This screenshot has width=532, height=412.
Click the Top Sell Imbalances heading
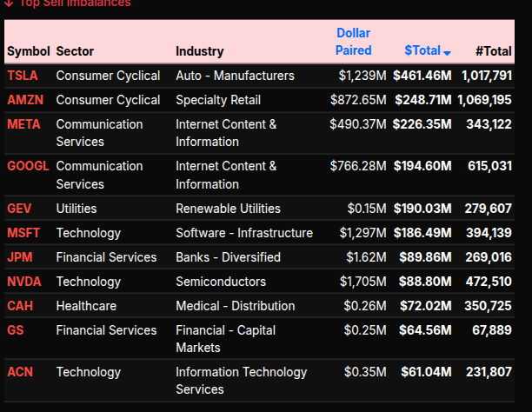point(73,3)
